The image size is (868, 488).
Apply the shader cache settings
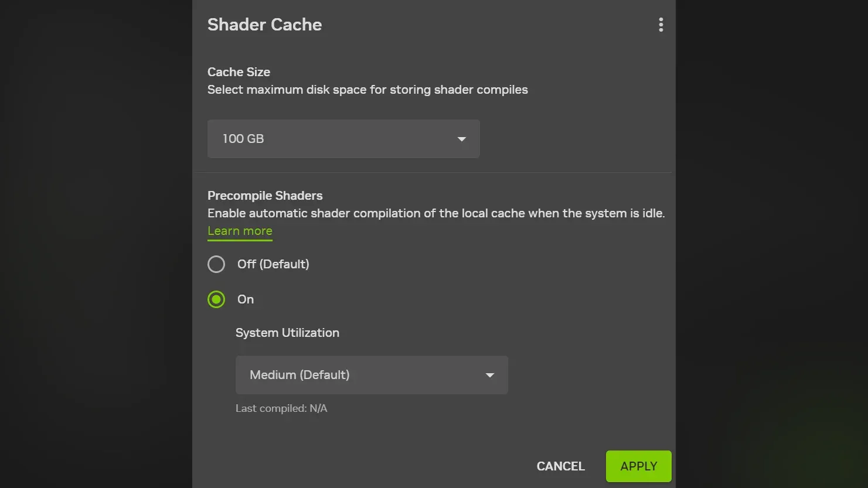(x=639, y=466)
